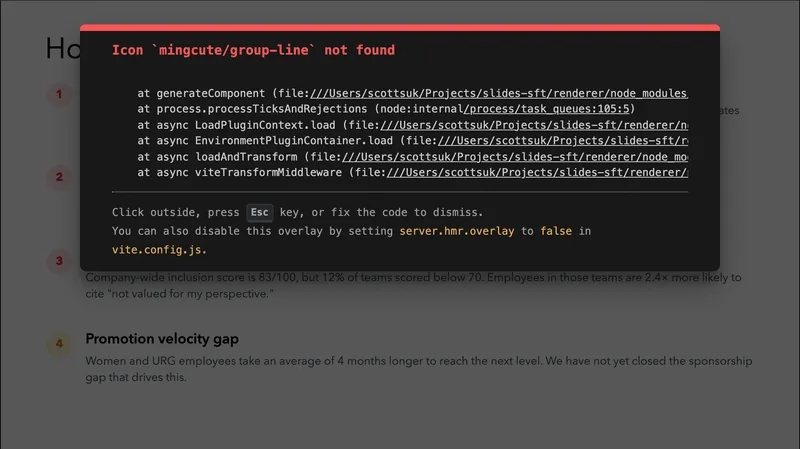The width and height of the screenshot is (800, 449).
Task: Open the generateComponent file link
Action: (x=500, y=92)
